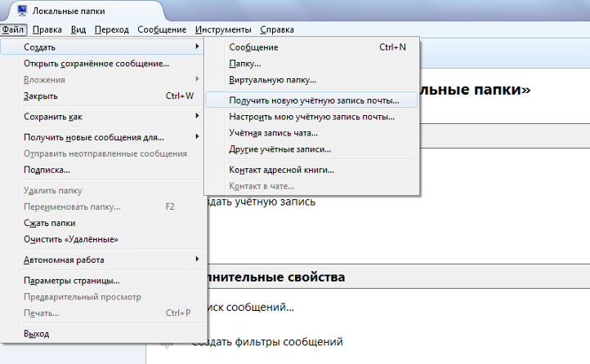590x364 pixels.
Task: Choose Выход to quit the application
Action: [102, 333]
